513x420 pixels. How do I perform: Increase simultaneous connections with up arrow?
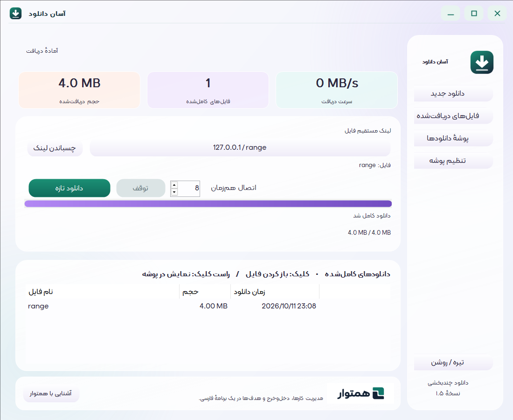click(174, 185)
